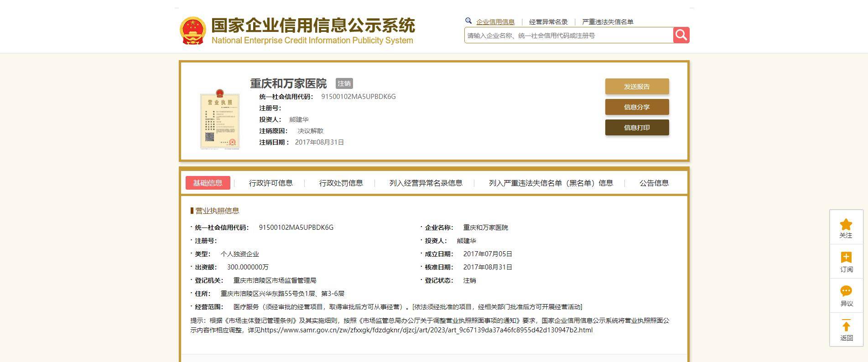
Task: Click the address 重庆市涪陵区兴华东路55号负1层、第3-6层
Action: (x=282, y=294)
